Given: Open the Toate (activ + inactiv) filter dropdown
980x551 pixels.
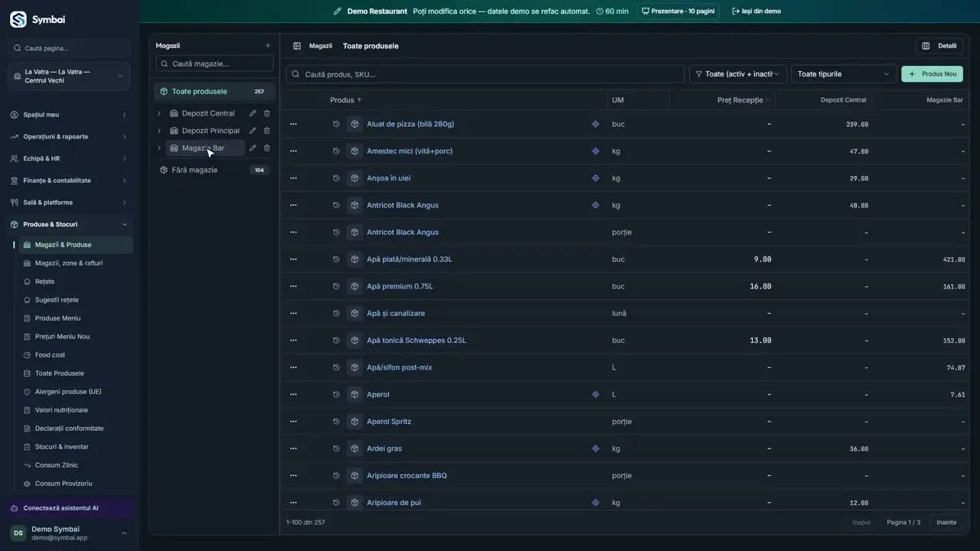Looking at the screenshot, I should point(738,74).
